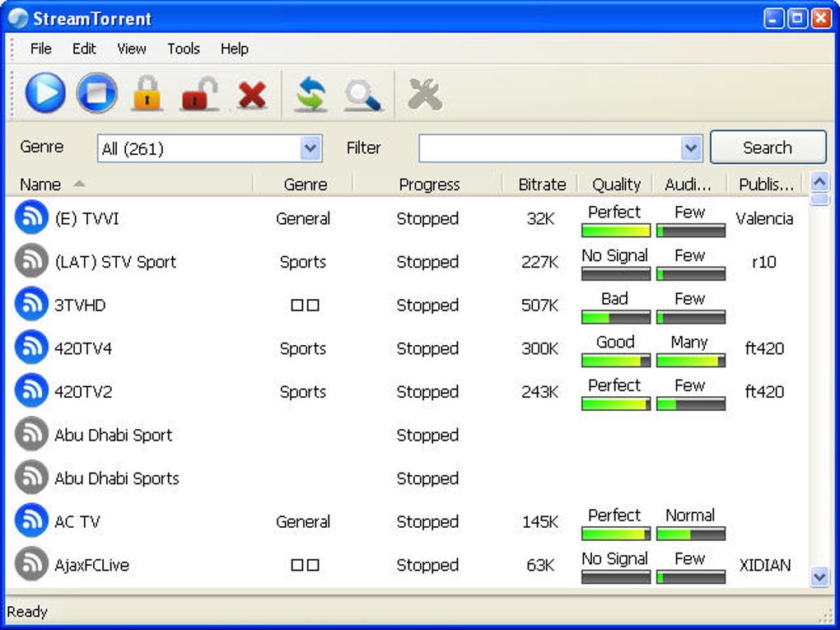Click the audience bar for 420TV4
The width and height of the screenshot is (840, 630).
(691, 361)
